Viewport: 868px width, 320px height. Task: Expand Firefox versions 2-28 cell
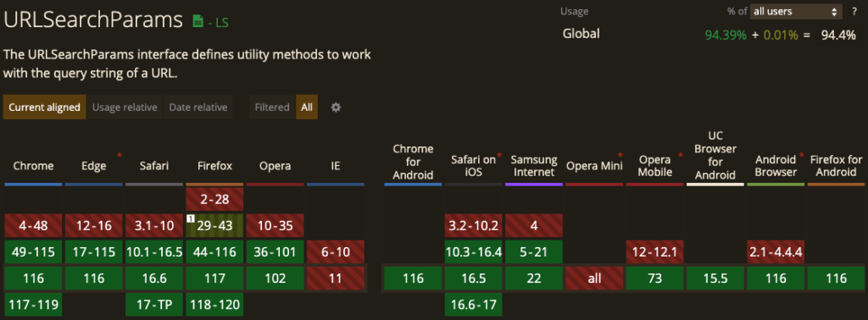coord(214,199)
